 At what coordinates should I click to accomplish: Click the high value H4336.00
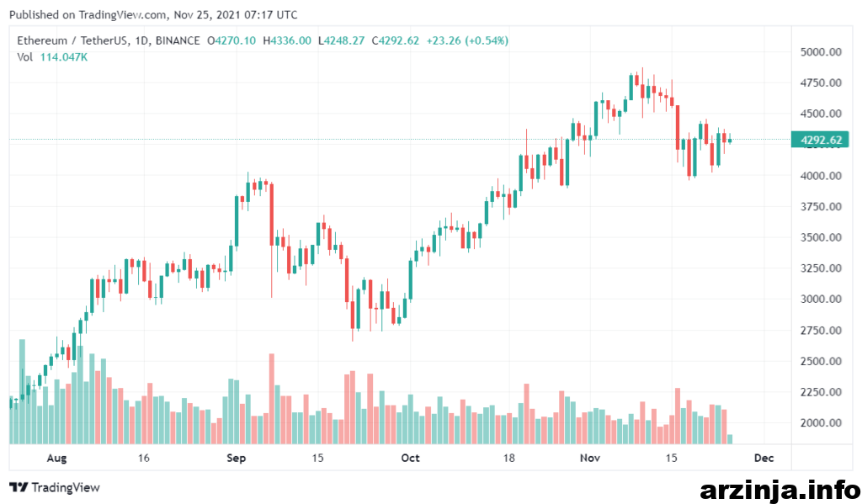pos(287,40)
